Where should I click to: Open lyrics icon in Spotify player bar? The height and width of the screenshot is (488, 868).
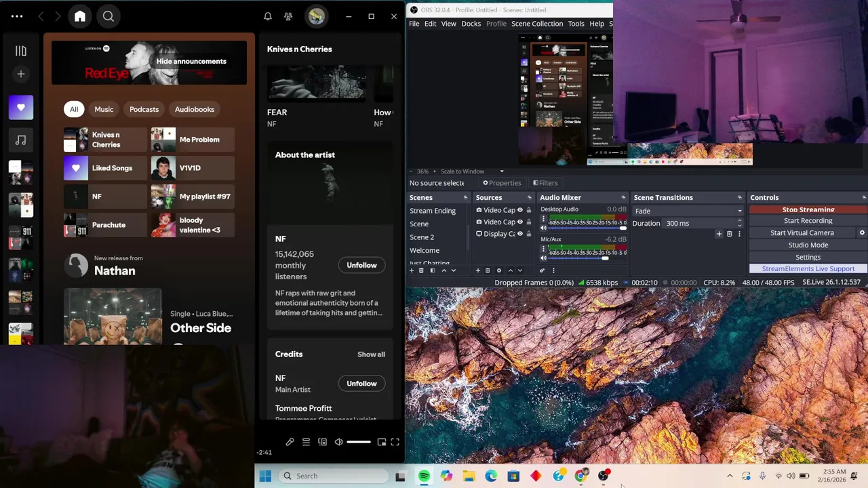pyautogui.click(x=290, y=442)
